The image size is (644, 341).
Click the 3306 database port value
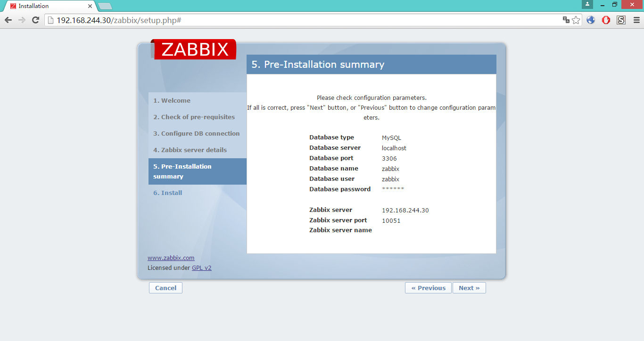point(389,158)
